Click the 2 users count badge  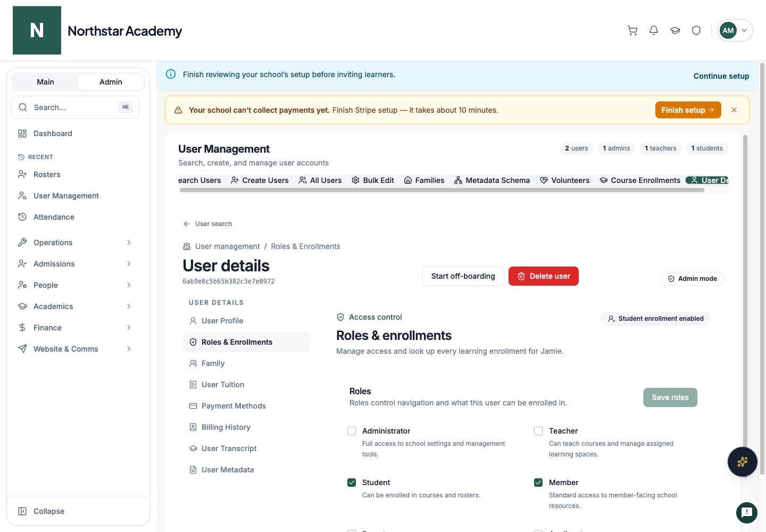tap(576, 148)
